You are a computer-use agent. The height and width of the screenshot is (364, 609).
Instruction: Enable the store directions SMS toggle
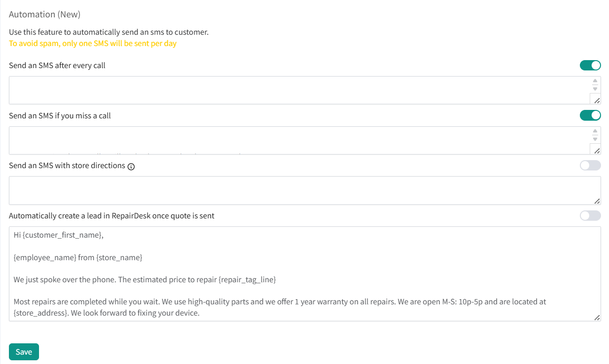590,165
